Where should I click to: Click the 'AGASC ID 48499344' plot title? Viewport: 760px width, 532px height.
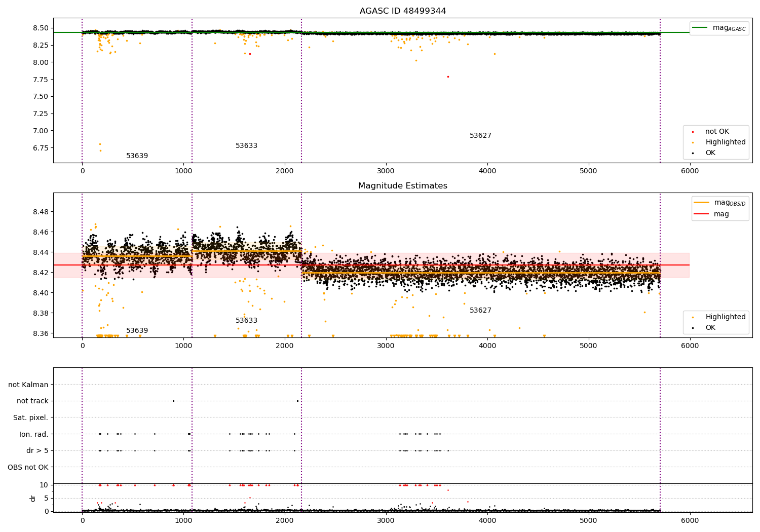[403, 11]
